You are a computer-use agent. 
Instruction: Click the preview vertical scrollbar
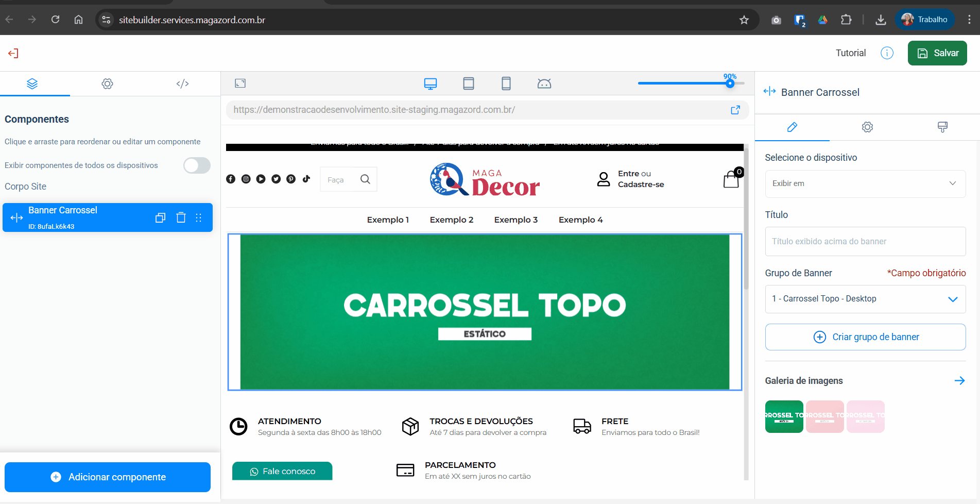click(746, 219)
